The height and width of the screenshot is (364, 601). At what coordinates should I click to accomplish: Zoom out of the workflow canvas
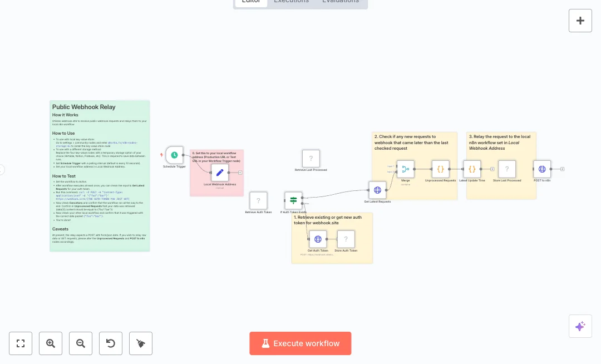point(81,343)
